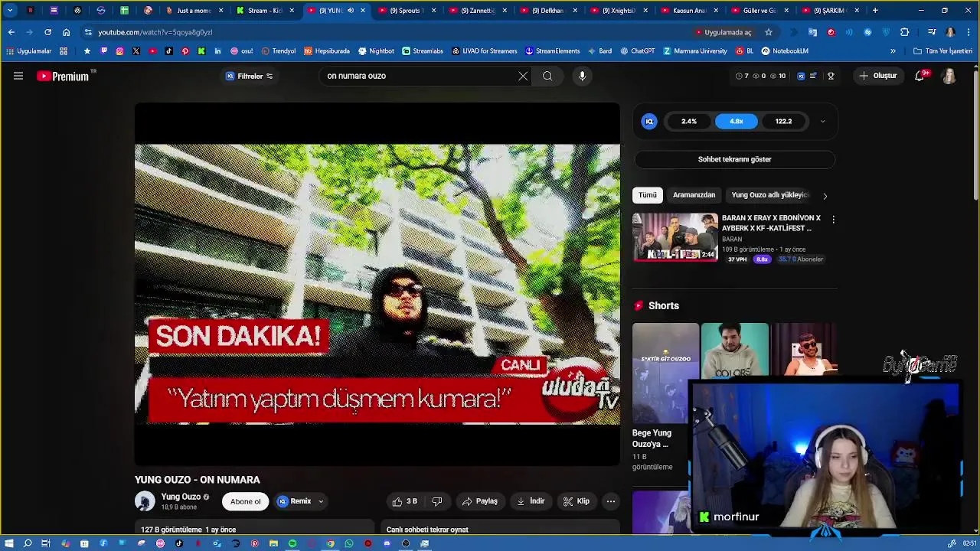Open BARAN X ERAY X EBONİVON video title
Viewport: 980px width, 551px height.
pos(771,223)
